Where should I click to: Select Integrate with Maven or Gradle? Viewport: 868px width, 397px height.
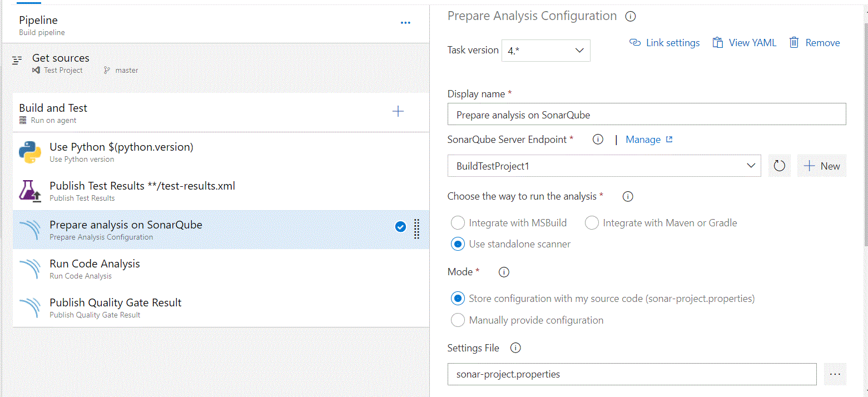[592, 223]
